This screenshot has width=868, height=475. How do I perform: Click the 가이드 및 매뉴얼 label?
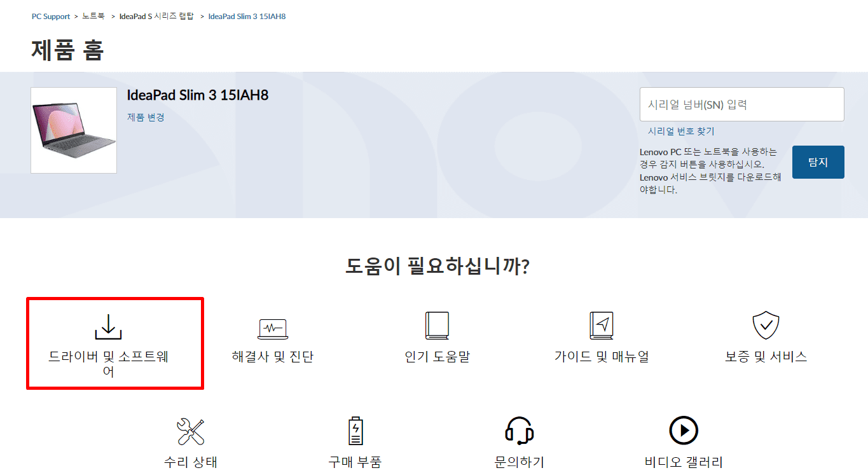[602, 357]
